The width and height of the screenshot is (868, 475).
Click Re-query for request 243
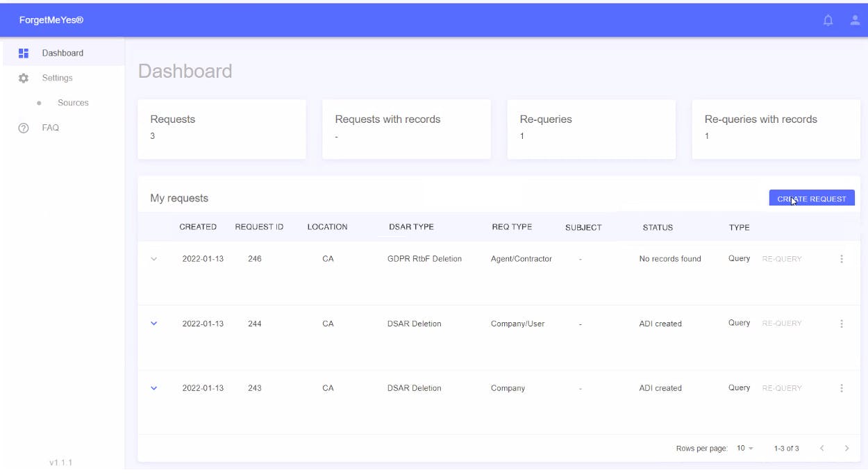click(782, 388)
